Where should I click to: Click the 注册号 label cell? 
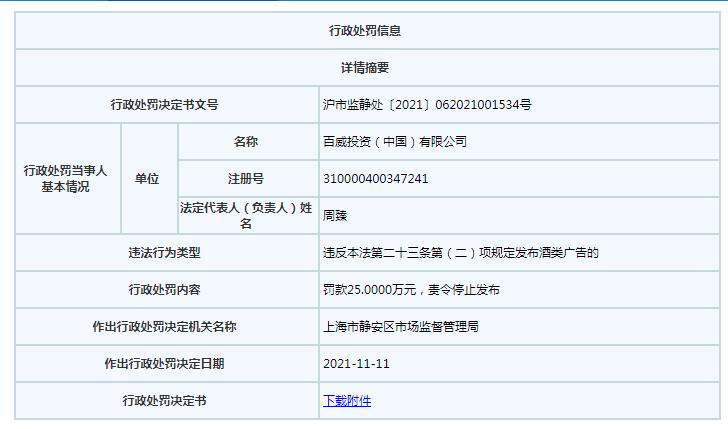[248, 179]
